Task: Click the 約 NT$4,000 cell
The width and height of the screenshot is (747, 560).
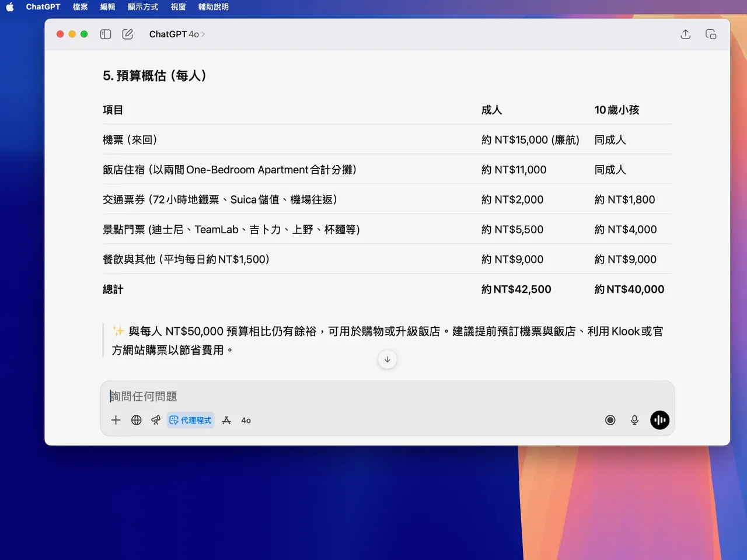Action: [626, 230]
